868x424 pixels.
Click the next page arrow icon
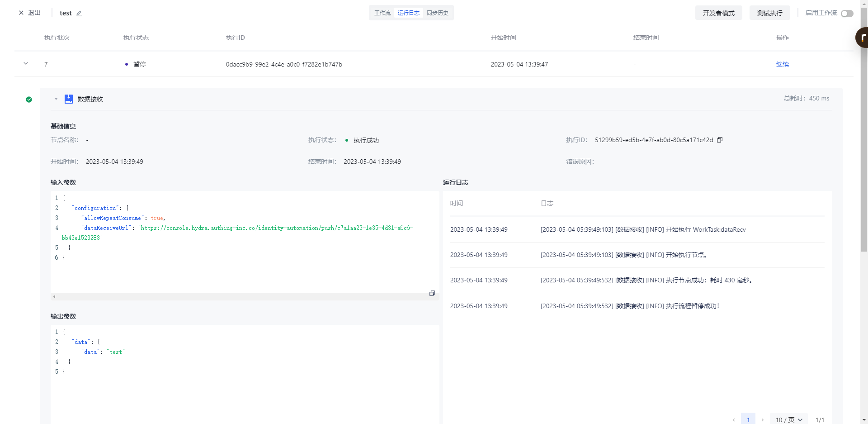[763, 420]
